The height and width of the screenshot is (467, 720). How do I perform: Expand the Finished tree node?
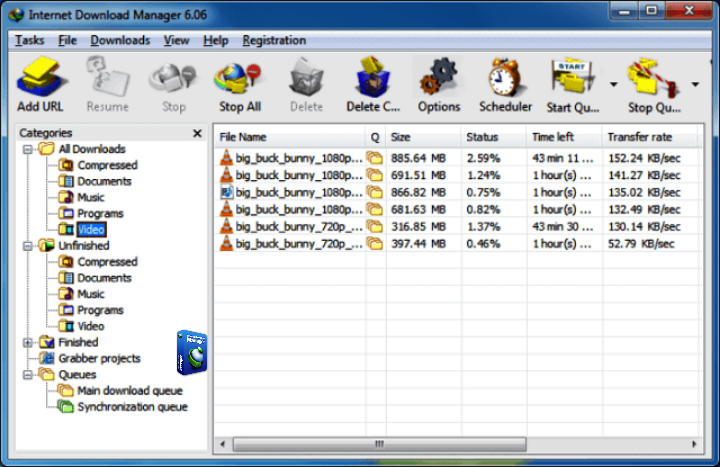28,343
